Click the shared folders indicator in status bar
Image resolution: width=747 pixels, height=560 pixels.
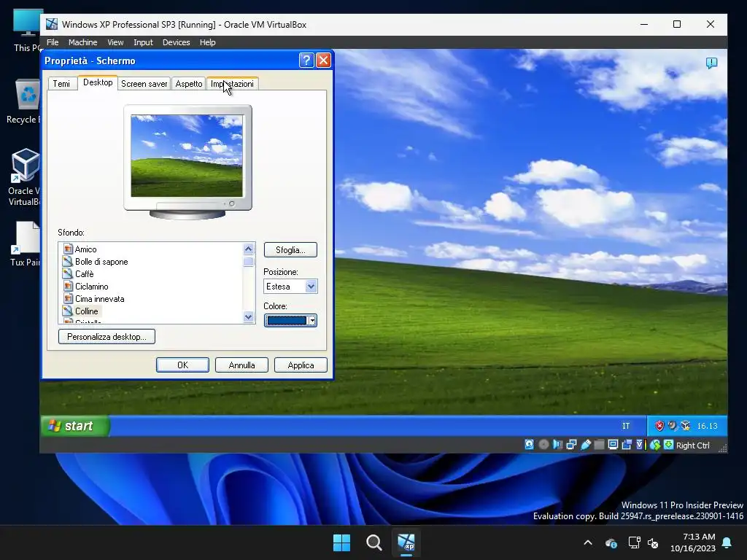600,445
